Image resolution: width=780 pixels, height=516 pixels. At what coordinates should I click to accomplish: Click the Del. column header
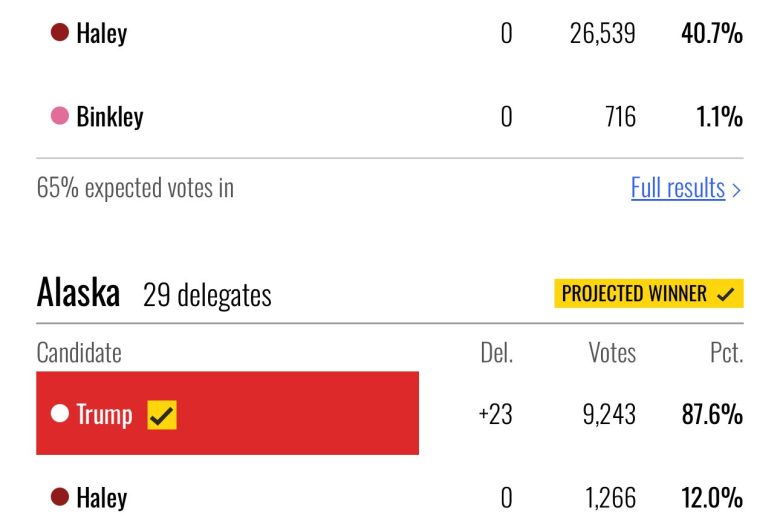click(x=496, y=353)
